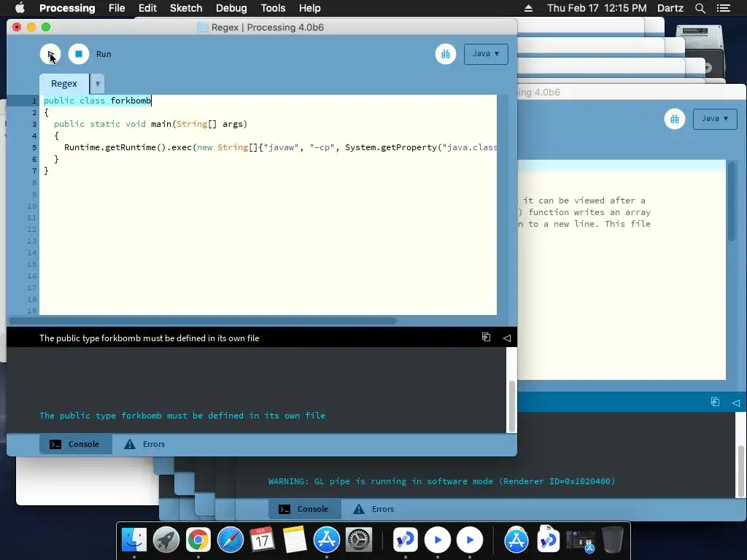Open the tab menu arrow beside Regex tab
The height and width of the screenshot is (560, 747).
click(x=97, y=84)
